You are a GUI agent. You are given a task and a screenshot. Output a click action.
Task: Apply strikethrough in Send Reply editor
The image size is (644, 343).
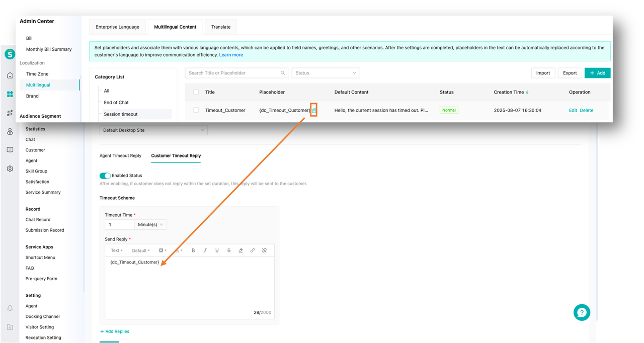coord(229,250)
